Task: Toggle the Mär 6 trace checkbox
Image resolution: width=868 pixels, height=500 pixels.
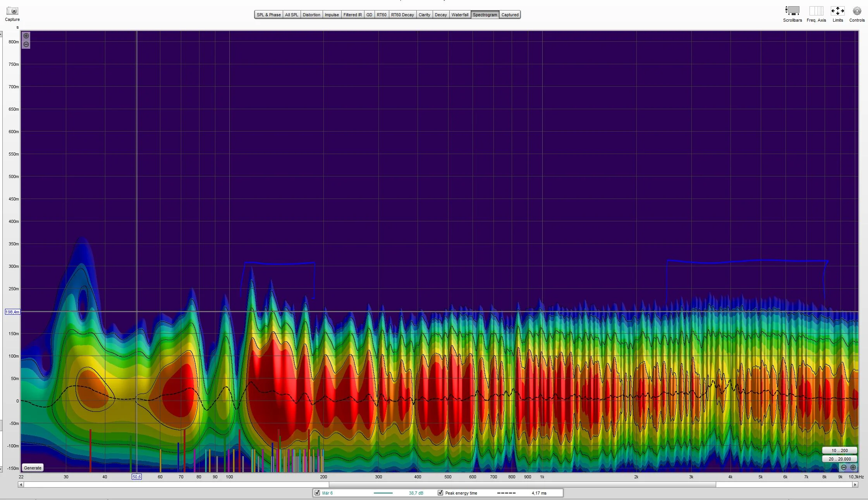Action: [317, 493]
